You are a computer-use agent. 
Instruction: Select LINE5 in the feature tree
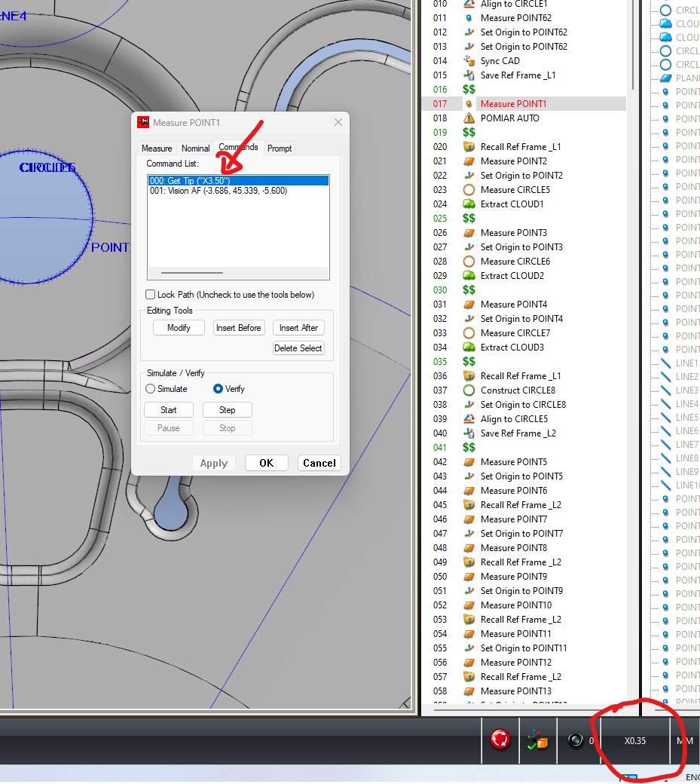click(686, 417)
